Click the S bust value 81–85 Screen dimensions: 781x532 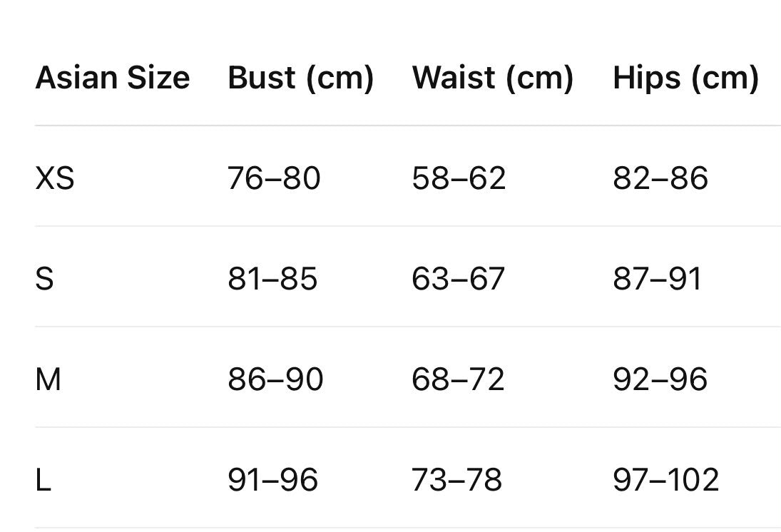pos(272,278)
